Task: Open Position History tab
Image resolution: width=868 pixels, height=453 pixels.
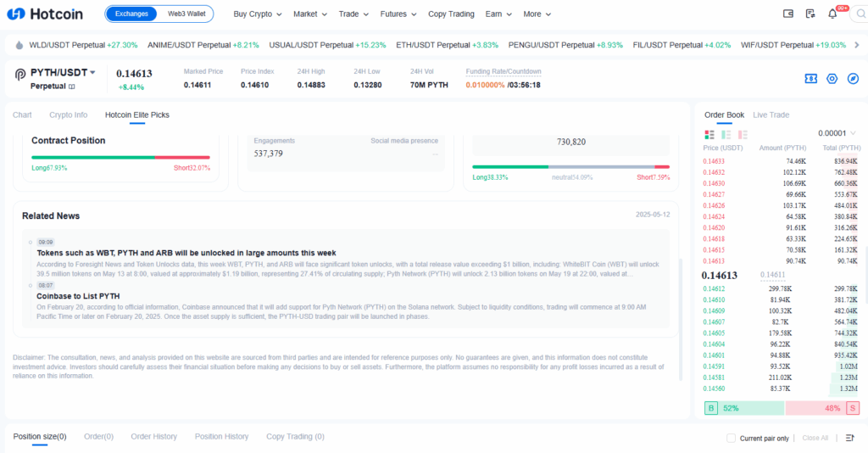Action: coord(221,436)
